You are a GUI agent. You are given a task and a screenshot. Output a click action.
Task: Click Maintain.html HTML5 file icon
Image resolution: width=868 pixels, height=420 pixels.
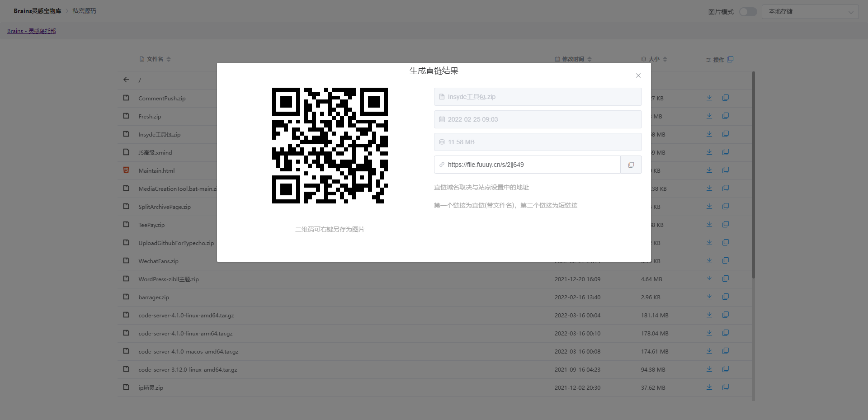coord(126,170)
